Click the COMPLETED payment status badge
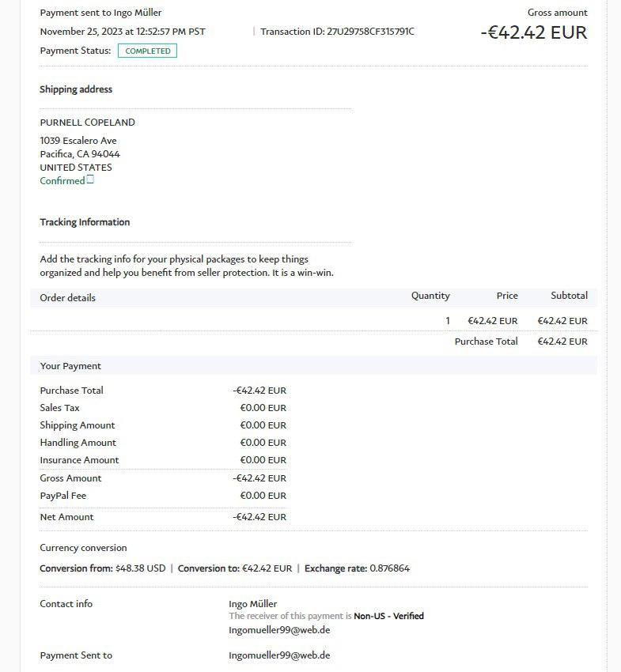Screen dimensions: 621x672 pos(147,51)
